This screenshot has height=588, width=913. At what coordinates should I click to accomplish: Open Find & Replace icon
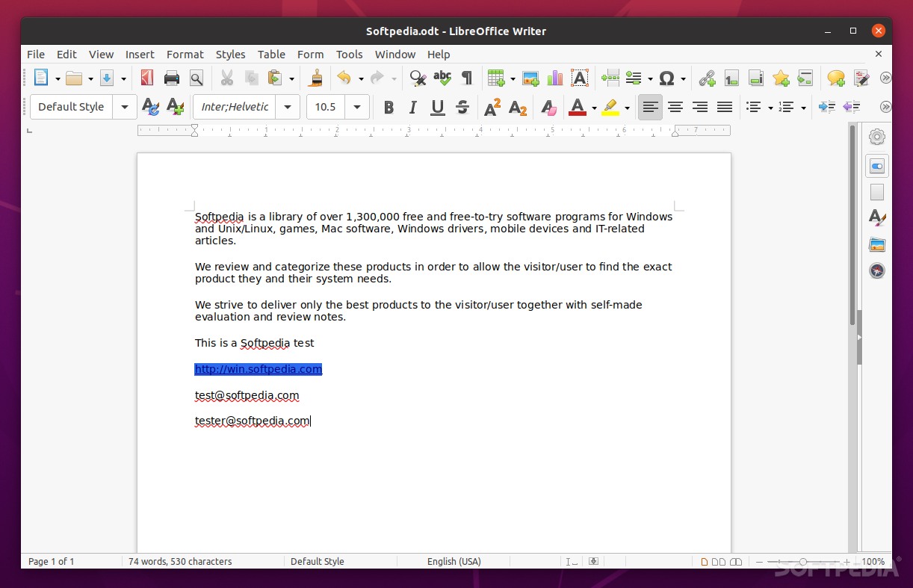point(418,78)
